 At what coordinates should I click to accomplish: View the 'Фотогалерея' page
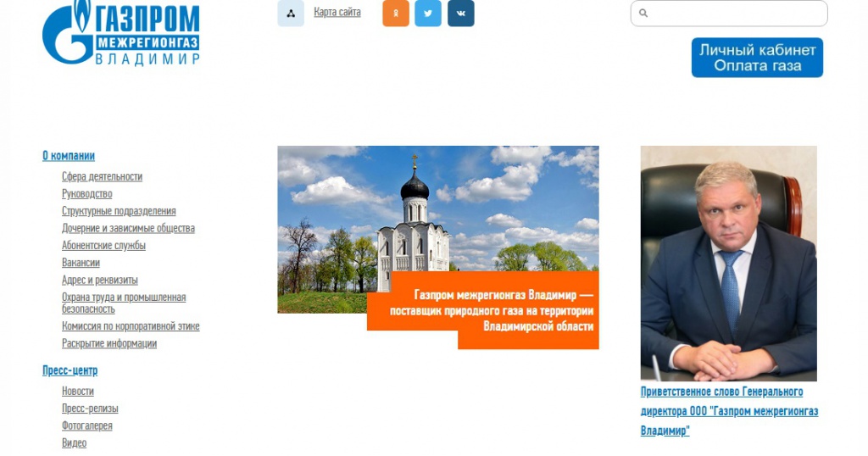coord(87,425)
